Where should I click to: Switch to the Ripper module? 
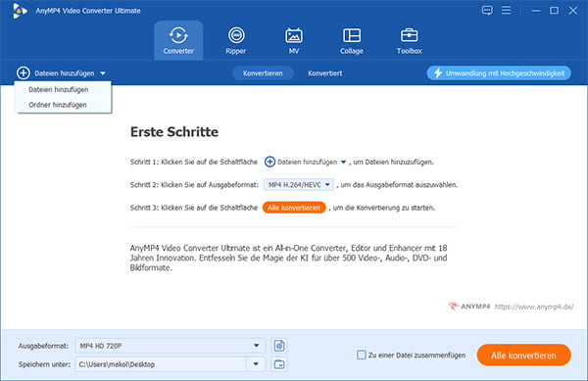tap(236, 40)
